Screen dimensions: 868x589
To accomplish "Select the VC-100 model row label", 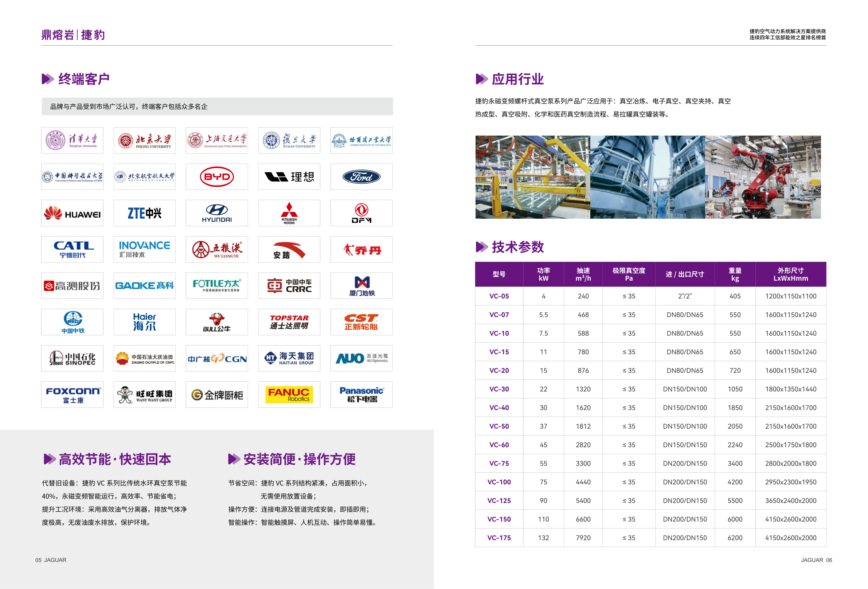I will (499, 482).
